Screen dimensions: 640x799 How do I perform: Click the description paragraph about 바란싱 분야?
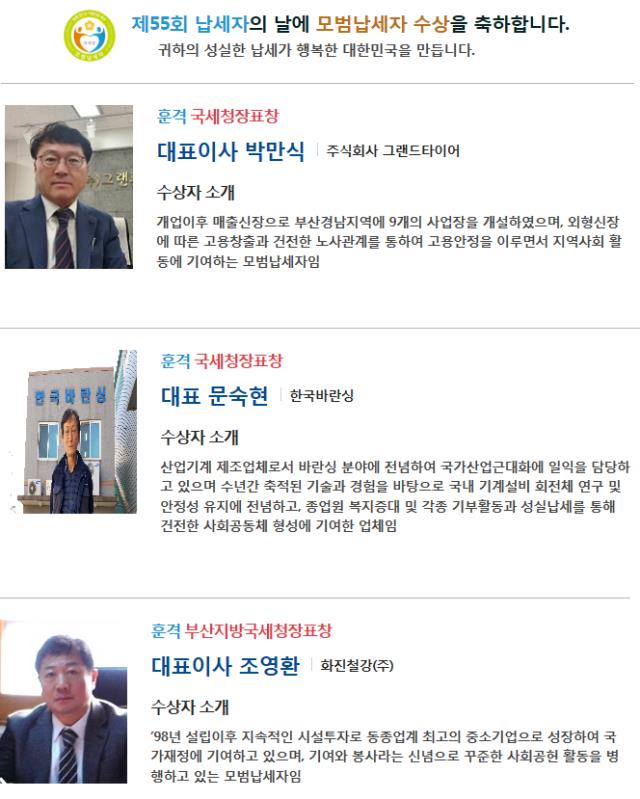395,496
